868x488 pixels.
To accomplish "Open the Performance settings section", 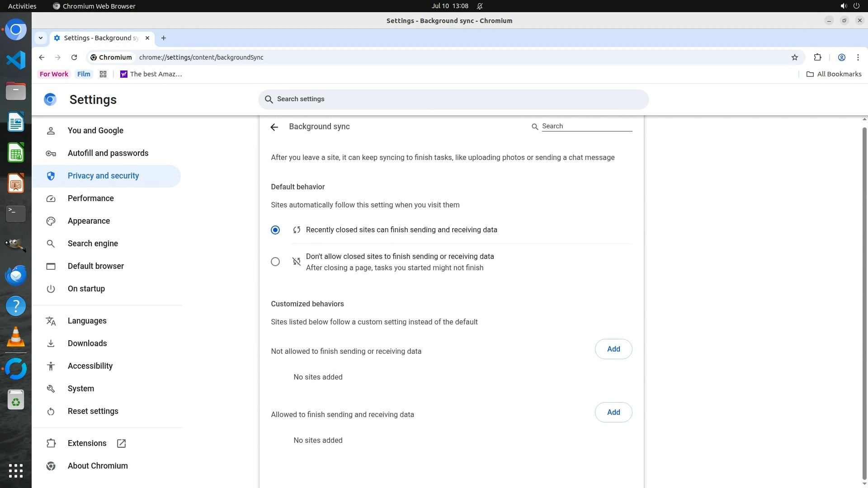I will [90, 198].
